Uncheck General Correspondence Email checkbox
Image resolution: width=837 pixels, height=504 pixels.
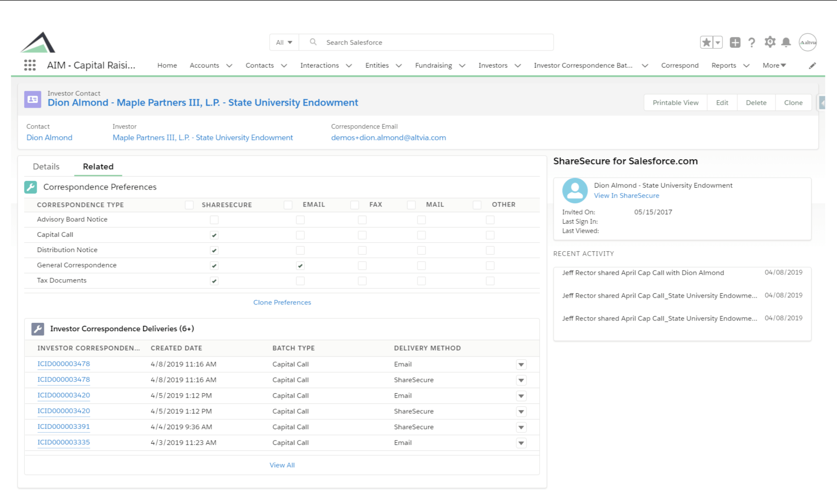[x=300, y=266]
